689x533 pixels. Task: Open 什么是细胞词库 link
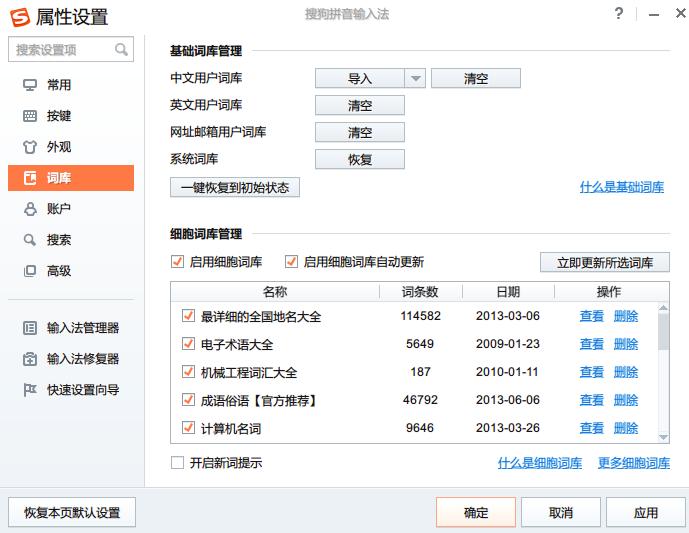540,463
